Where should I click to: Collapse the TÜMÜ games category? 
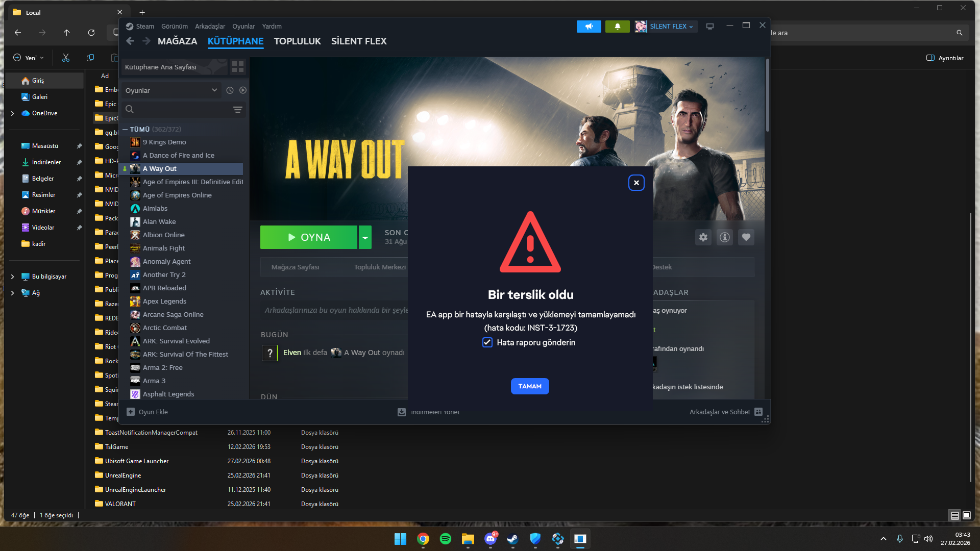click(125, 130)
